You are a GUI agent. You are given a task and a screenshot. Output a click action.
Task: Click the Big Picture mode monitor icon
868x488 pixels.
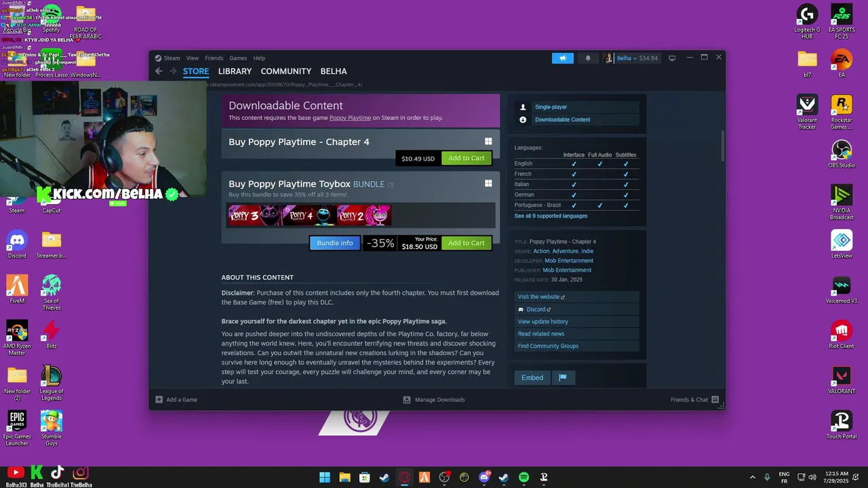[x=672, y=58]
